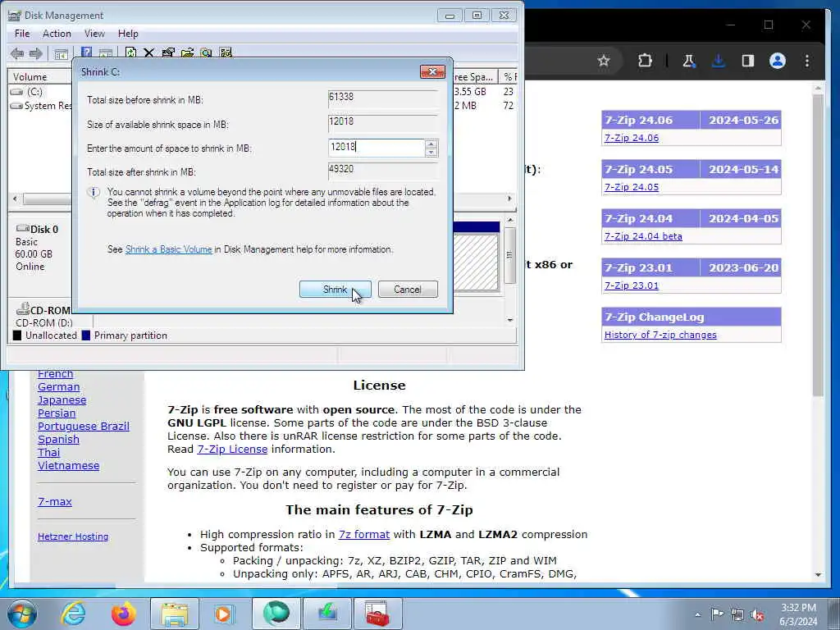Open Windows Media Player taskbar icon
Viewport: 840px width, 630px height.
[224, 614]
